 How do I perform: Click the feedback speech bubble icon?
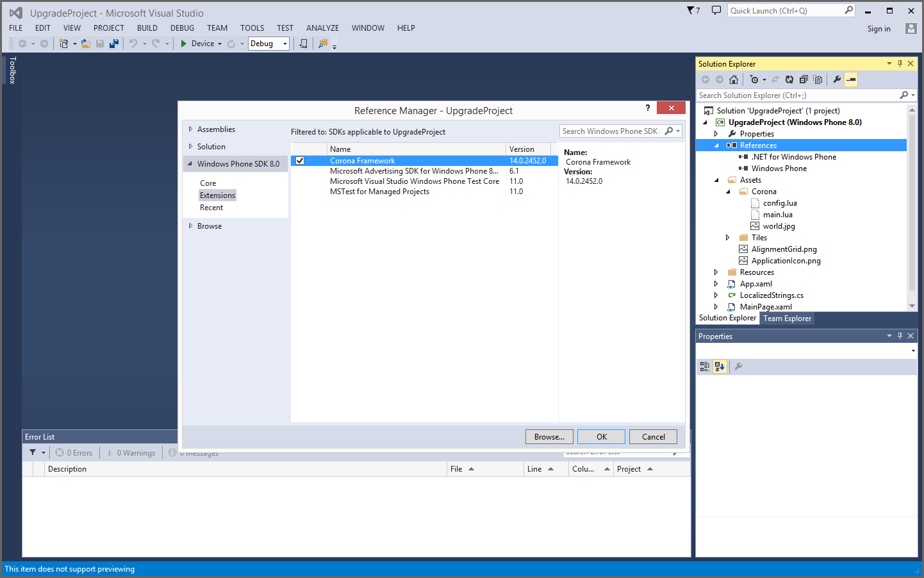coord(716,10)
